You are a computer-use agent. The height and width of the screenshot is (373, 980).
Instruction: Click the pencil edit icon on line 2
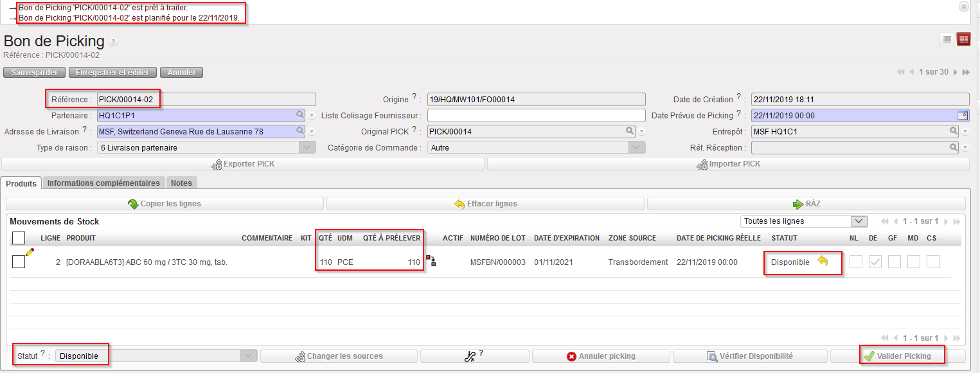pyautogui.click(x=30, y=253)
